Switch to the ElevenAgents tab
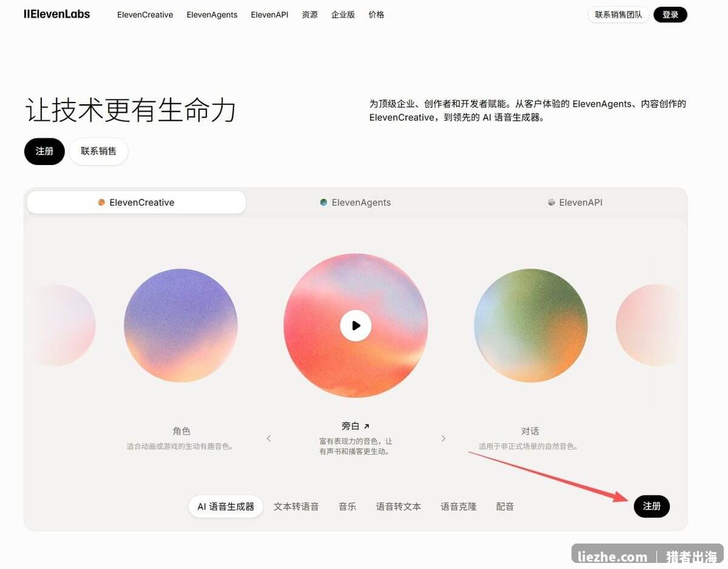728x569 pixels. pyautogui.click(x=356, y=203)
